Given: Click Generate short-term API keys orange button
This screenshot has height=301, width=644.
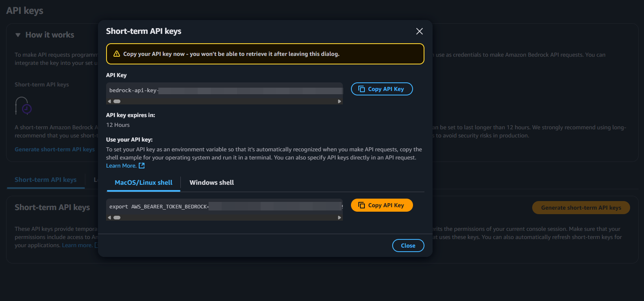Looking at the screenshot, I should tap(581, 208).
